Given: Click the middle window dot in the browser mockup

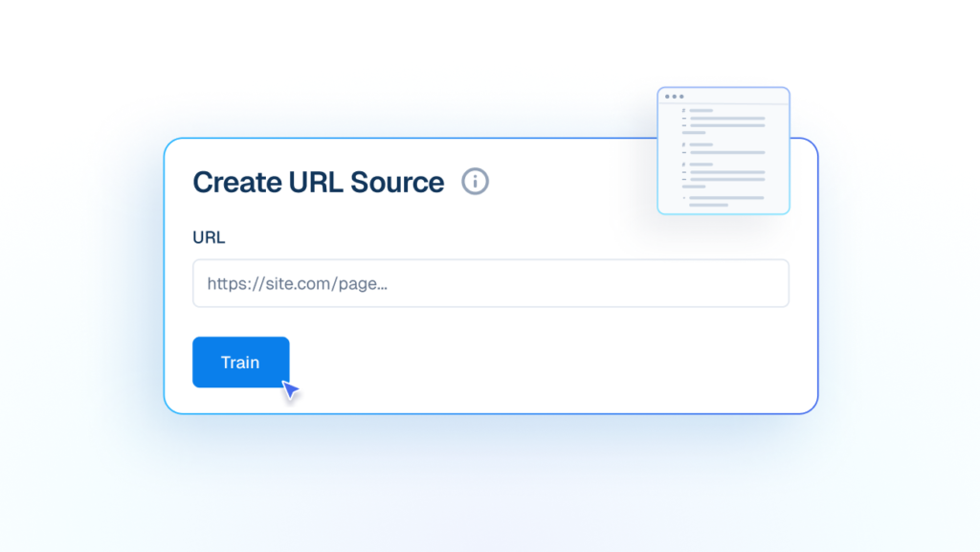Looking at the screenshot, I should (675, 97).
